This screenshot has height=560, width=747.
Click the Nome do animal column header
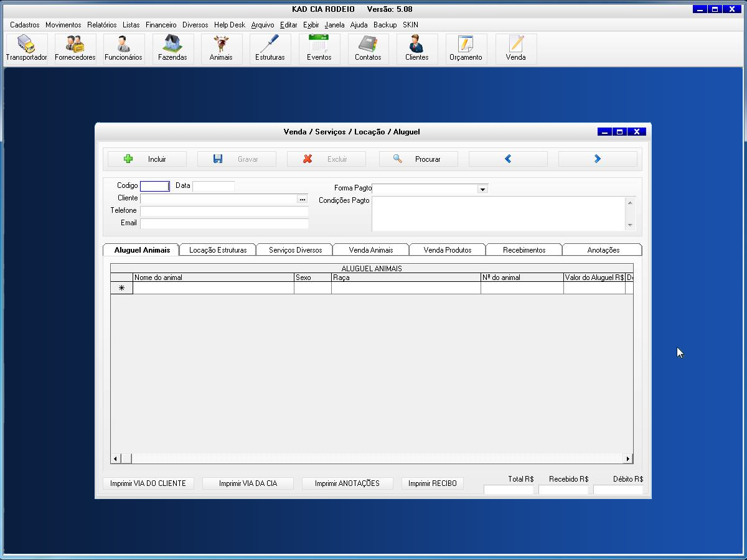point(214,278)
